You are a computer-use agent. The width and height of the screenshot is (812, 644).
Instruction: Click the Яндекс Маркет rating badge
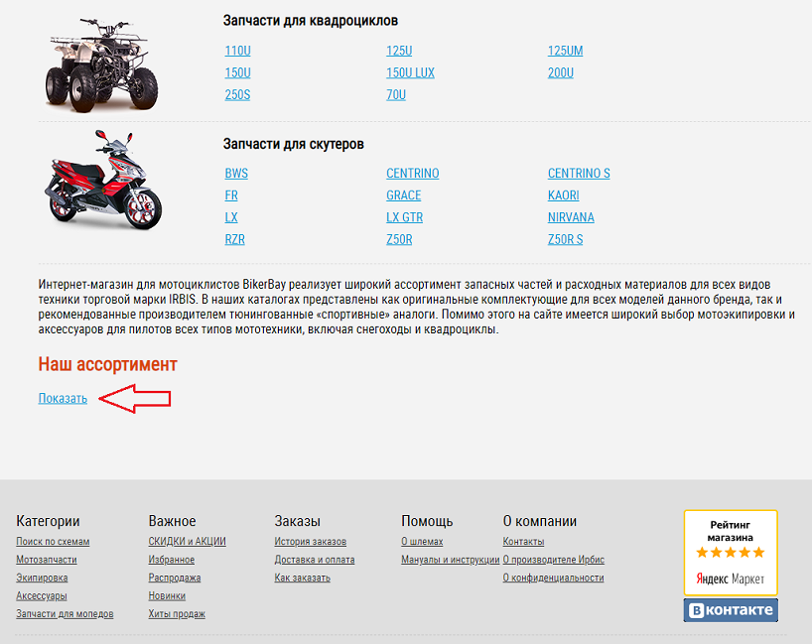click(731, 553)
